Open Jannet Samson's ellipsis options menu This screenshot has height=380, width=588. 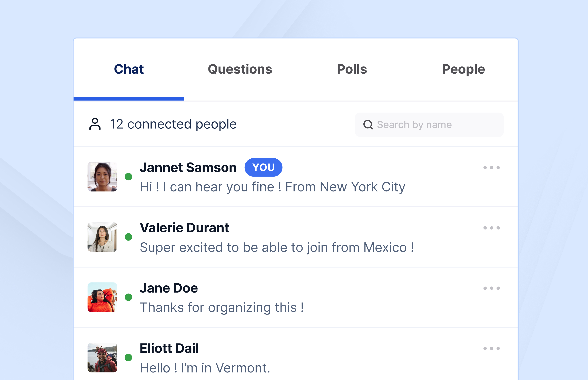tap(491, 168)
